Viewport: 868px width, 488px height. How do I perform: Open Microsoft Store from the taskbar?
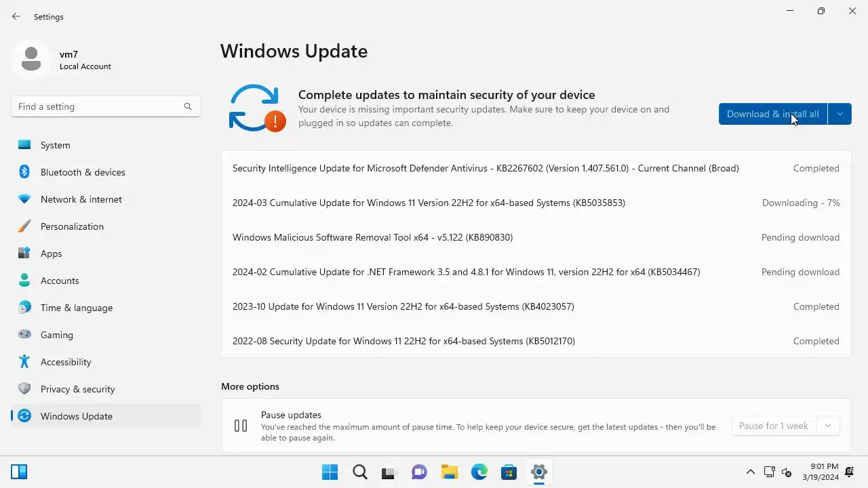pyautogui.click(x=509, y=472)
